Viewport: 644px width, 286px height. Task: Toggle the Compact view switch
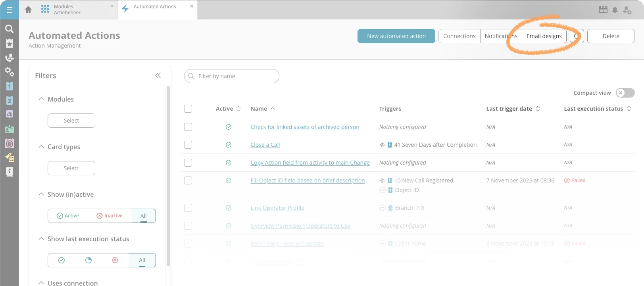[625, 93]
